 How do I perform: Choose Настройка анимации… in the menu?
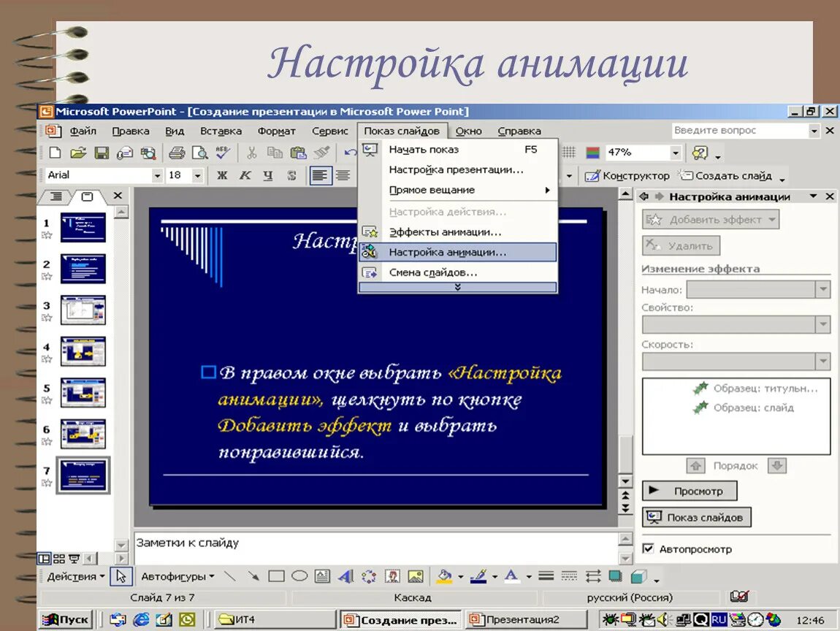[x=457, y=252]
